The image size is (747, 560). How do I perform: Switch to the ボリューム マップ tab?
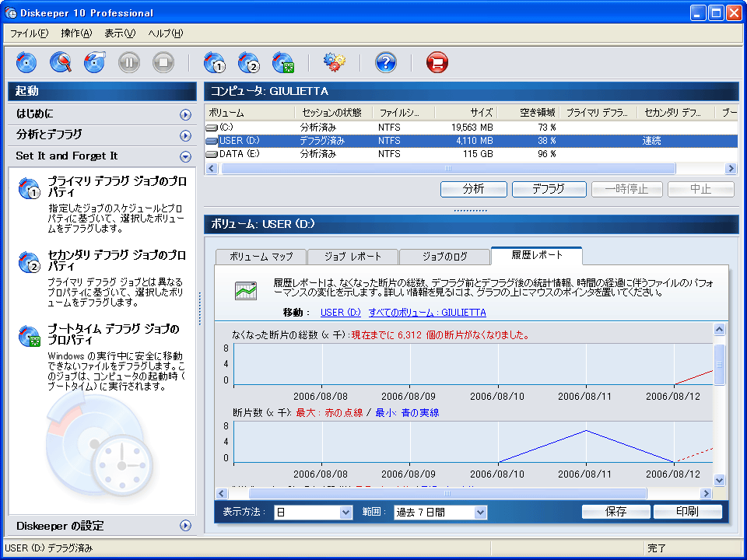[261, 257]
